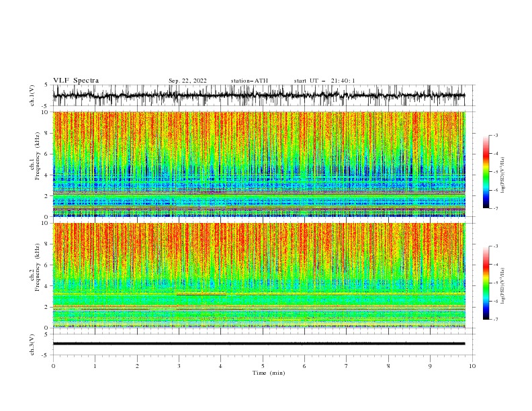Click the "-3" label on ch.1 color bar
532x411 pixels.
495,135
